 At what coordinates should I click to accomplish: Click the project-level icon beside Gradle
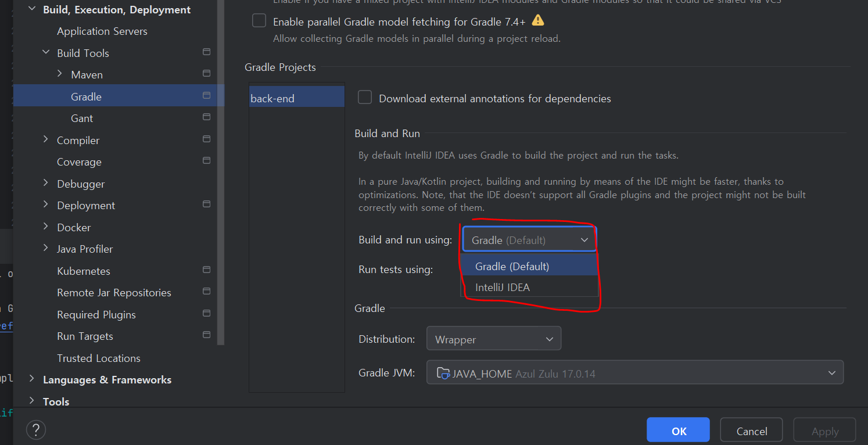206,96
